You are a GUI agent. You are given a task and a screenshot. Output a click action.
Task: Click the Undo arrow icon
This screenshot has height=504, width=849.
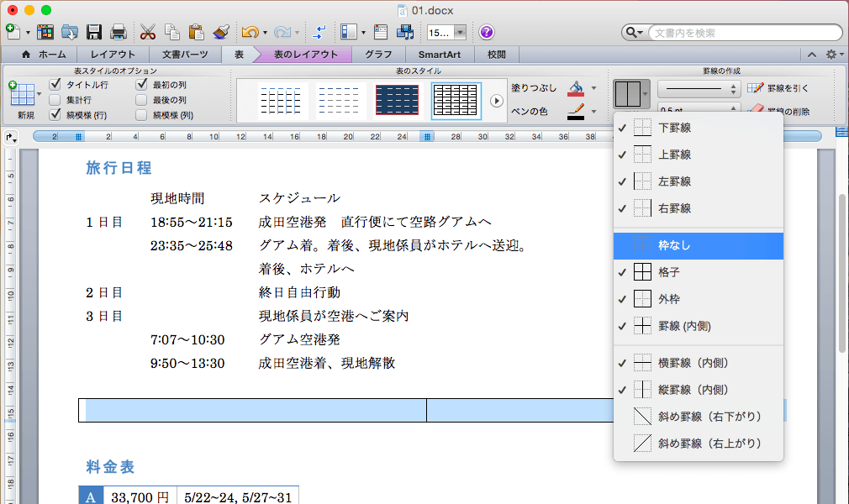(x=250, y=33)
